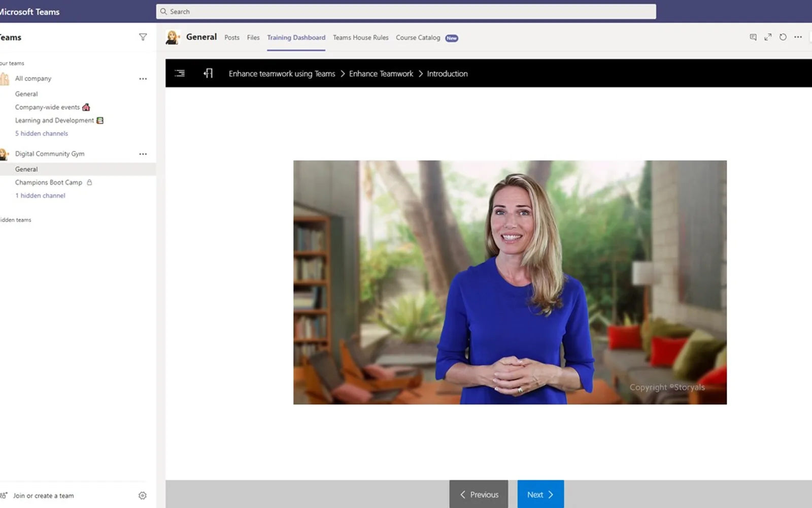
Task: Select the All company team
Action: coord(33,79)
